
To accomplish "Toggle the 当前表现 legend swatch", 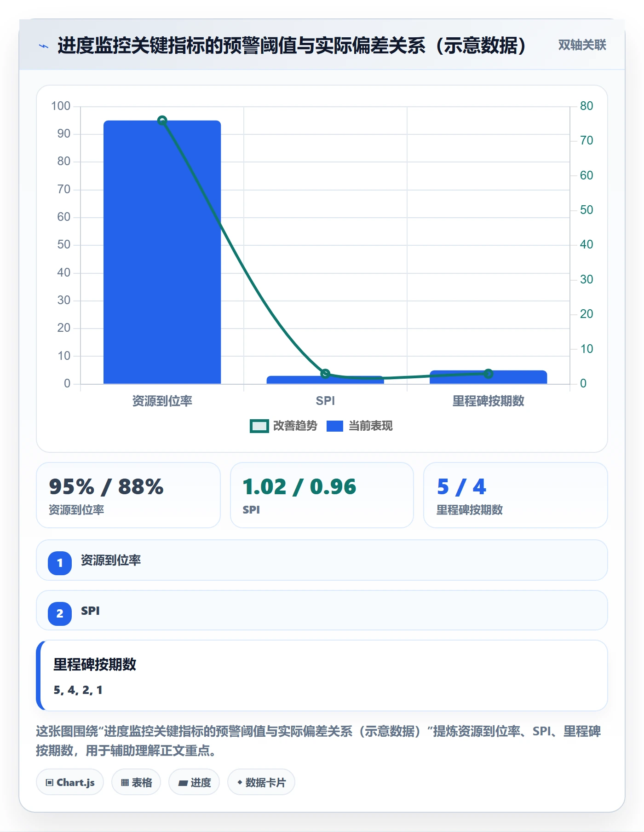I will (335, 426).
